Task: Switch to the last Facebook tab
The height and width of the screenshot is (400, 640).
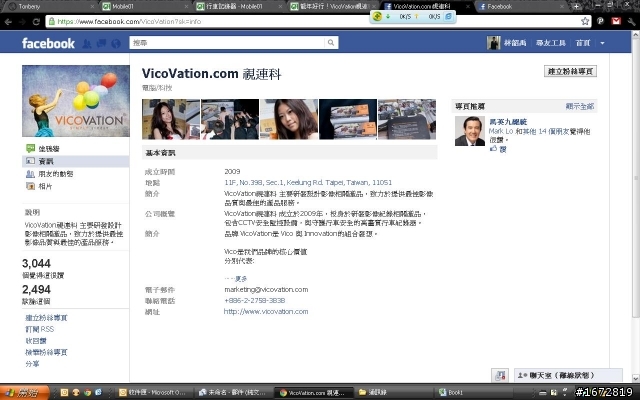Action: (520, 6)
